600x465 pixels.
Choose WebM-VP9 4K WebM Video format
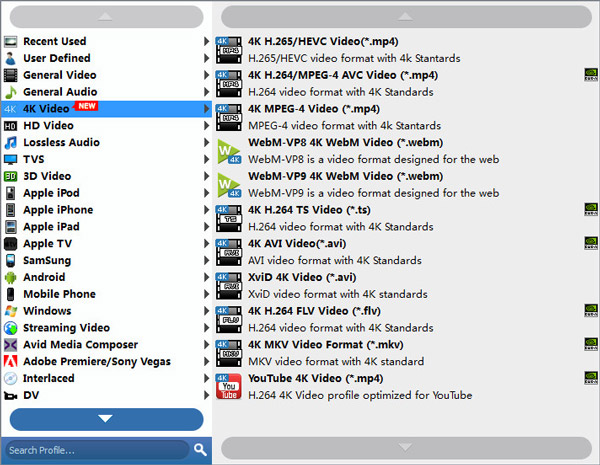point(406,184)
